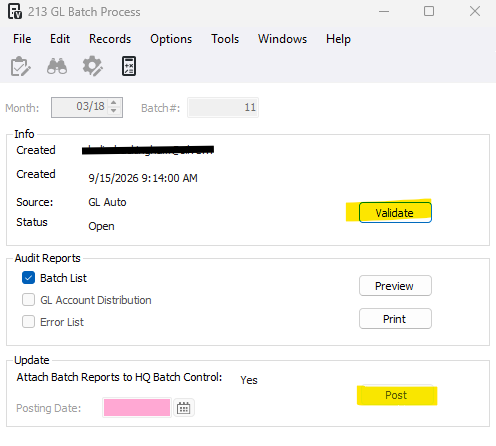496x446 pixels.
Task: Click the pink Posting Date field
Action: (x=137, y=408)
